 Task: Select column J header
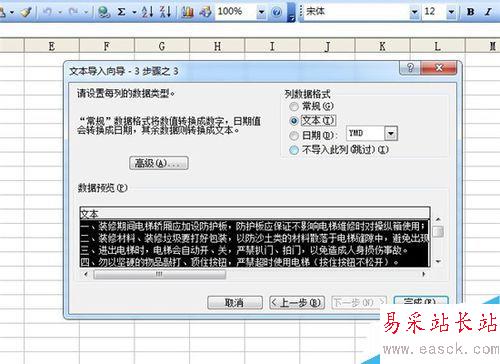pyautogui.click(x=327, y=46)
